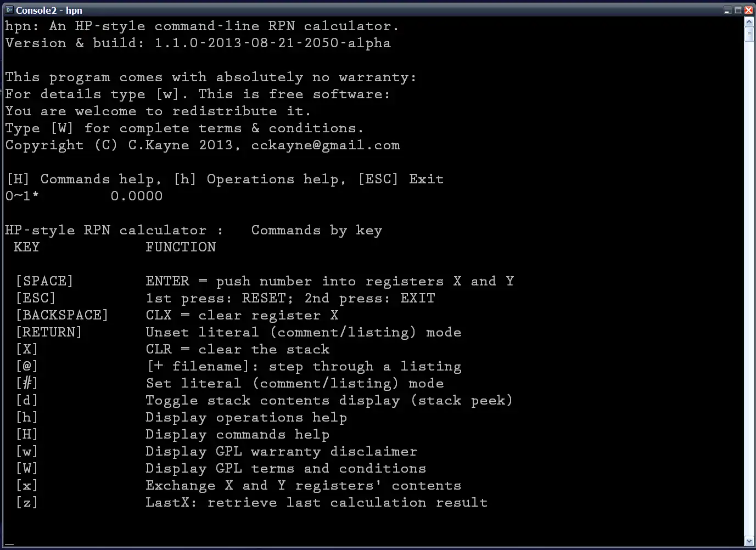Click the FUNCTION column header
The image size is (756, 550).
(x=181, y=248)
